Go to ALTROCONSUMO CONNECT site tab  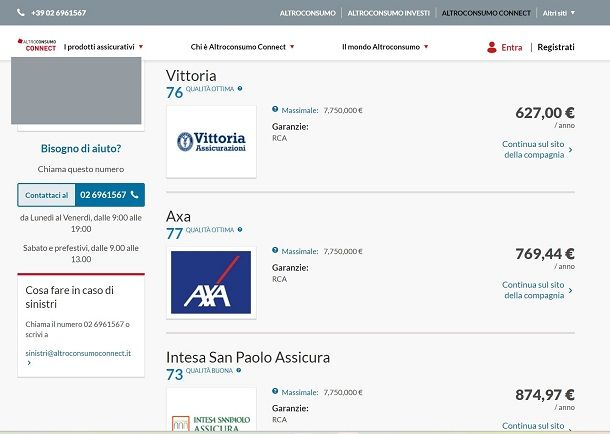(486, 13)
